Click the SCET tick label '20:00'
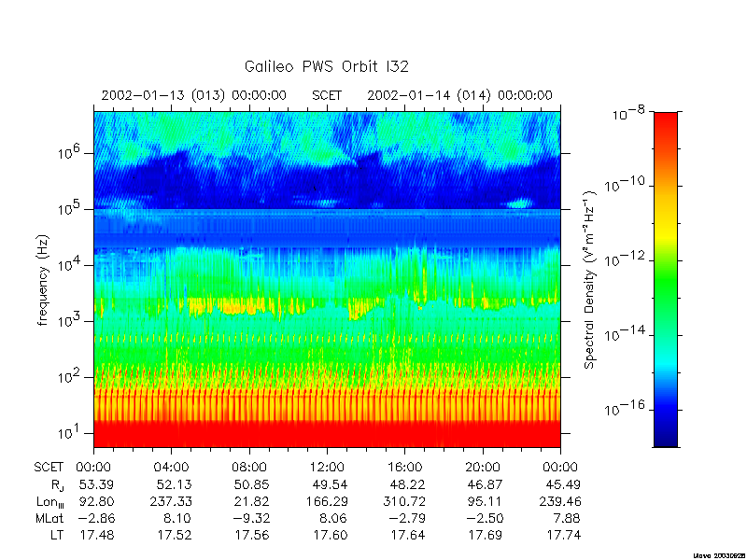The width and height of the screenshot is (747, 560). click(483, 468)
